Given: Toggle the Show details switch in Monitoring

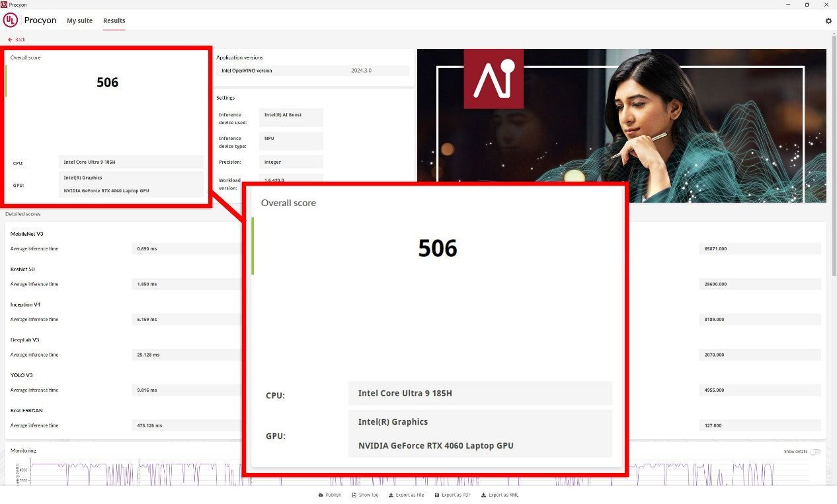Looking at the screenshot, I should (x=815, y=452).
